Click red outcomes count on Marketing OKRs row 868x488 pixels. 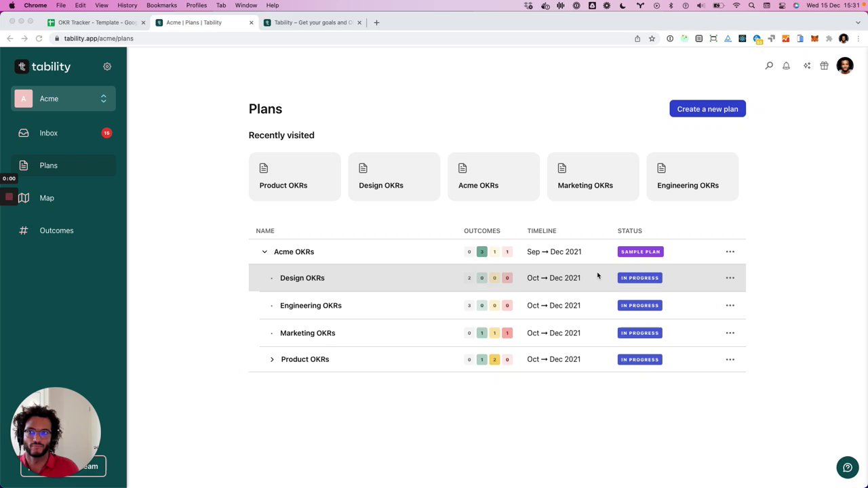[507, 333]
